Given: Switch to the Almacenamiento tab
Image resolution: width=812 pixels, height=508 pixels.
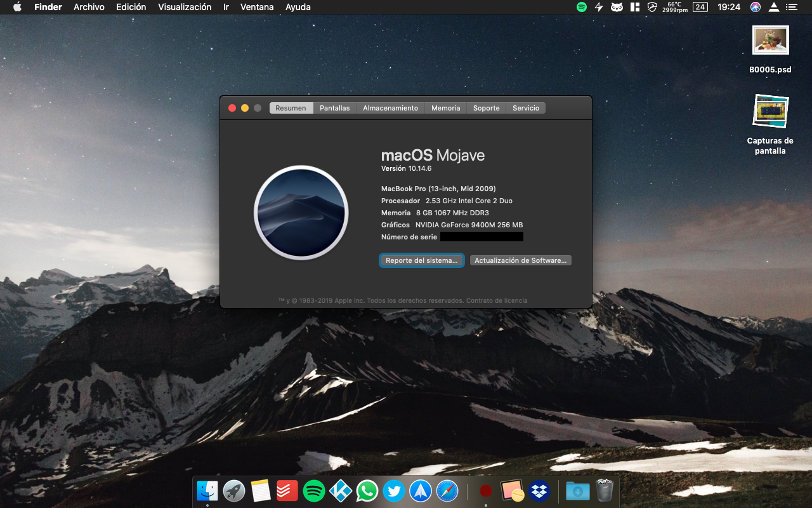Looking at the screenshot, I should (x=390, y=108).
